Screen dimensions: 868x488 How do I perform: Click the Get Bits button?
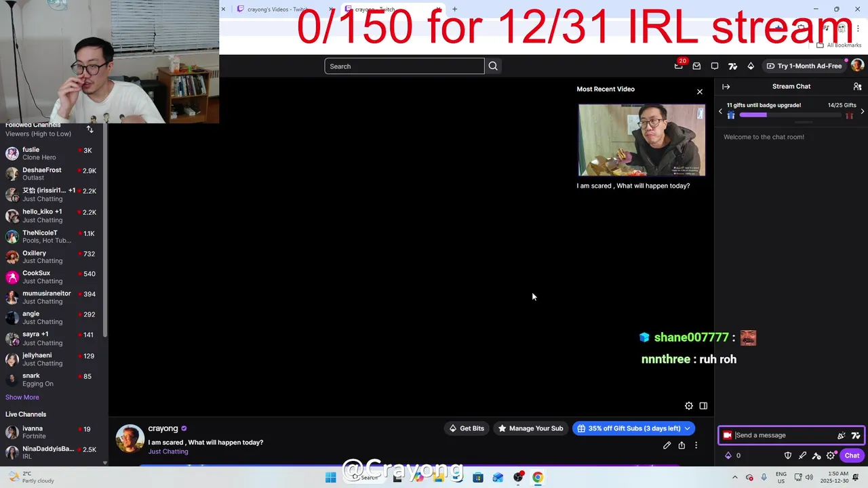point(467,428)
